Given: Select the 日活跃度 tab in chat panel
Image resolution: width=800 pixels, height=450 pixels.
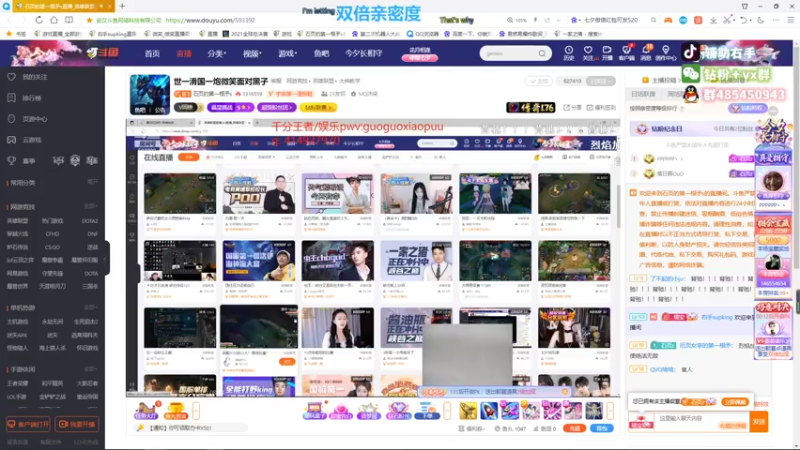Looking at the screenshot, I should (643, 94).
